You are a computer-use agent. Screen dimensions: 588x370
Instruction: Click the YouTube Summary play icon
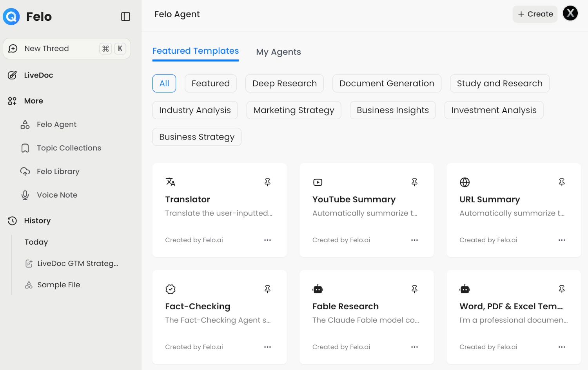point(318,182)
